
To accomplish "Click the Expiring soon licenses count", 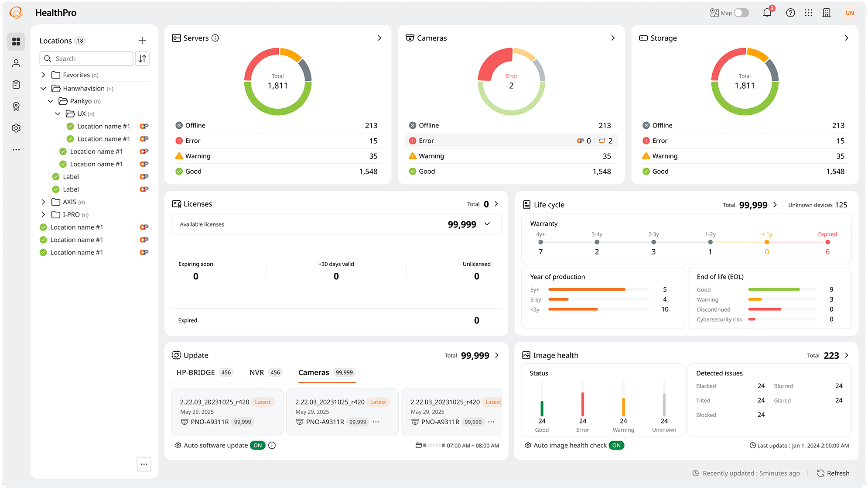I will [x=196, y=276].
